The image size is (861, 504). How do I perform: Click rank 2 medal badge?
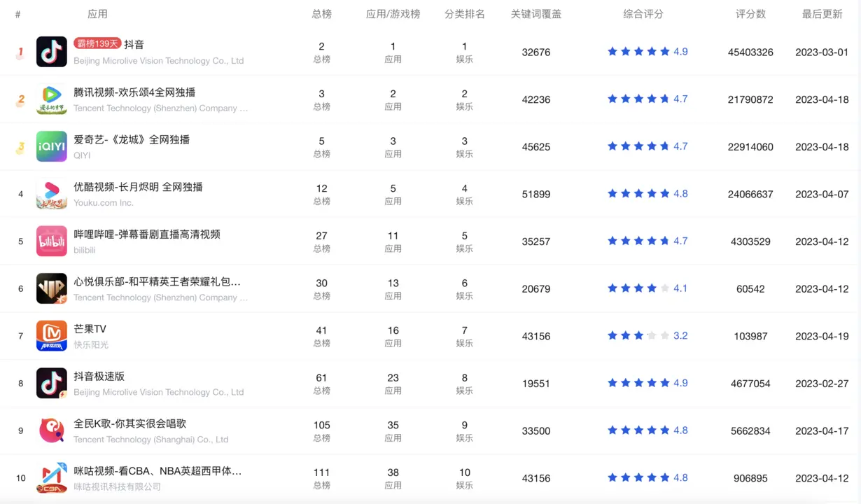click(x=20, y=99)
